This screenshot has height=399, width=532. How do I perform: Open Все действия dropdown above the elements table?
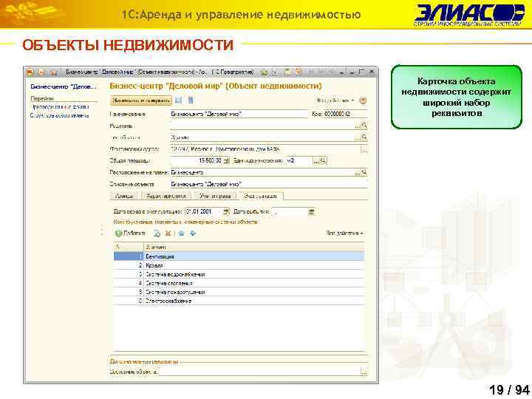click(x=344, y=233)
